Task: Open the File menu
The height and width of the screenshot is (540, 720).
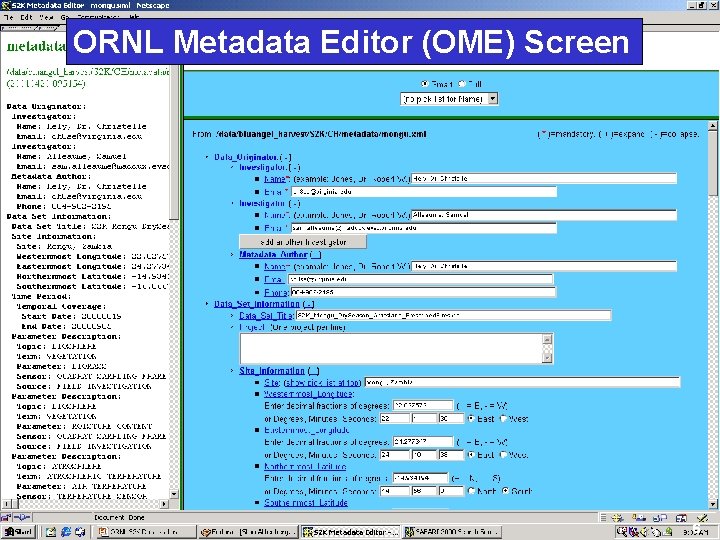Action: [x=9, y=17]
